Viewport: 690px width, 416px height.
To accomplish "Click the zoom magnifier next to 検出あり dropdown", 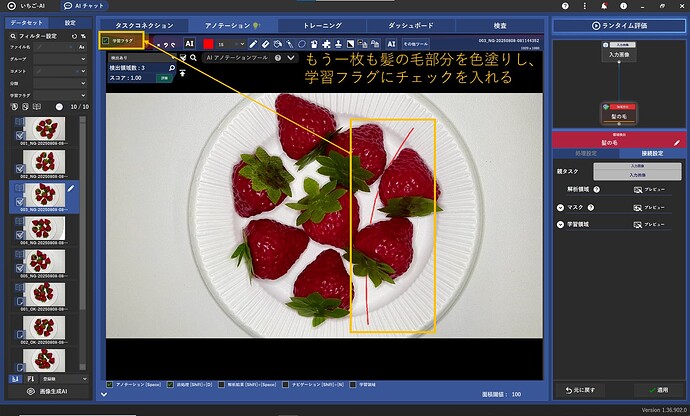I will (x=193, y=58).
